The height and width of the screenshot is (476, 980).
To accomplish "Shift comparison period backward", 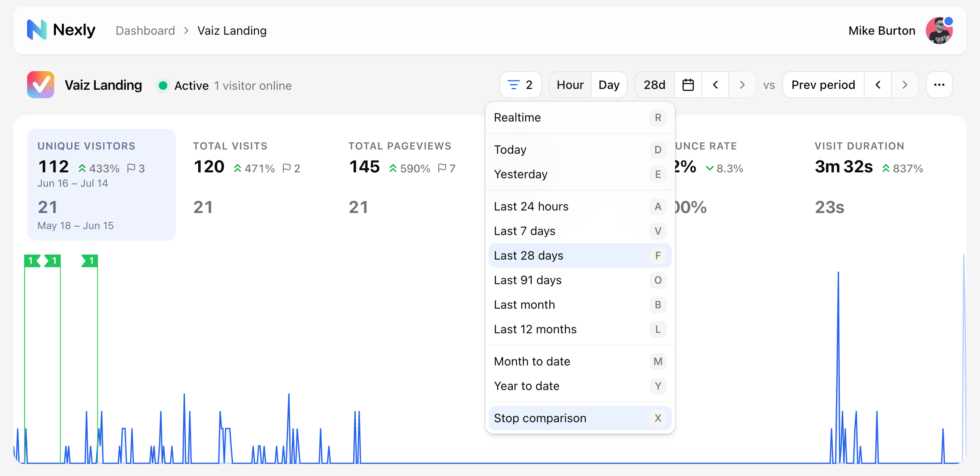I will tap(878, 85).
